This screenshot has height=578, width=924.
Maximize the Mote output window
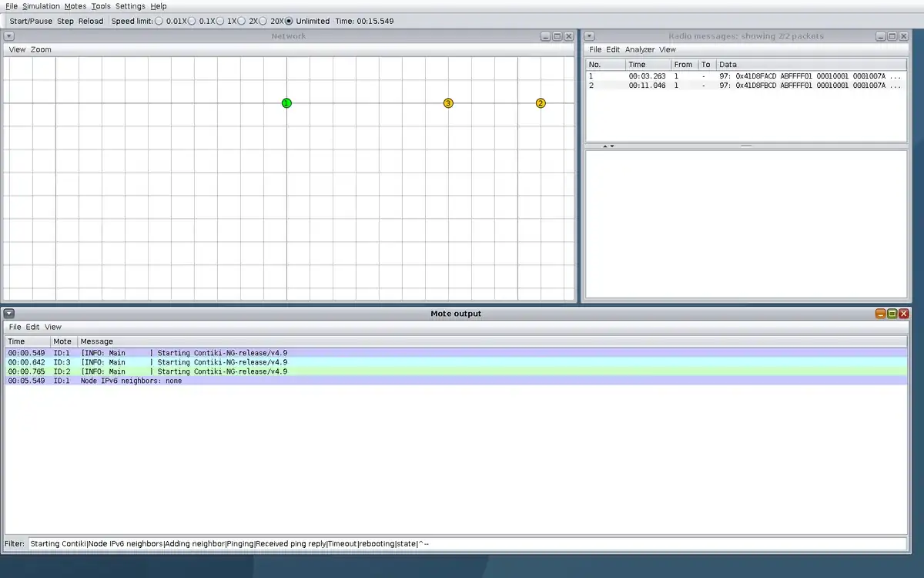[892, 314]
